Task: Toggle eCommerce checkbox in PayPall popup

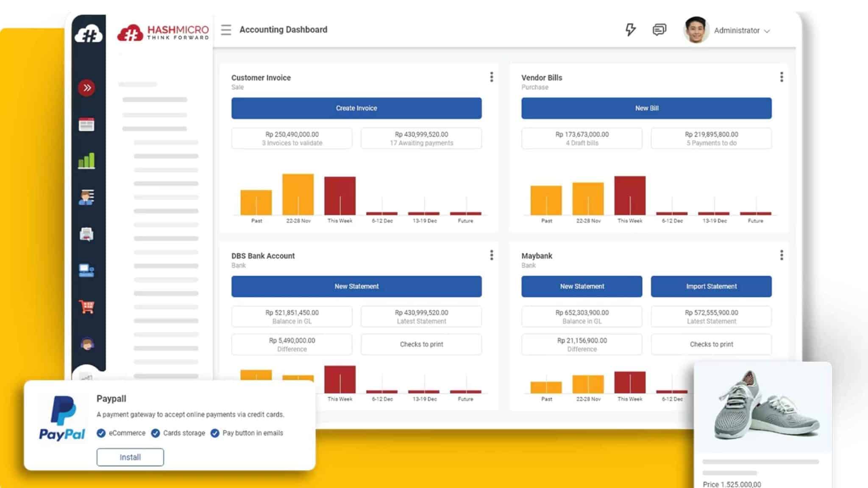Action: pyautogui.click(x=101, y=433)
